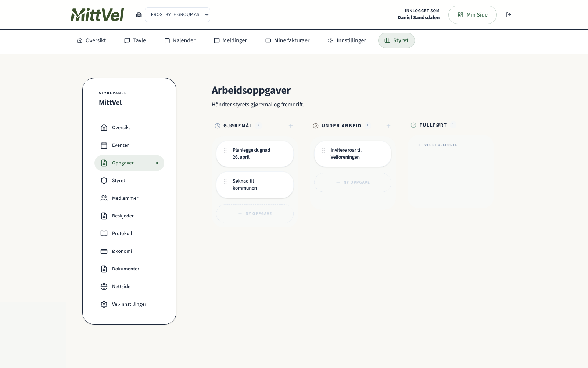Open the Min Side button
This screenshot has width=588, height=368.
tap(472, 15)
